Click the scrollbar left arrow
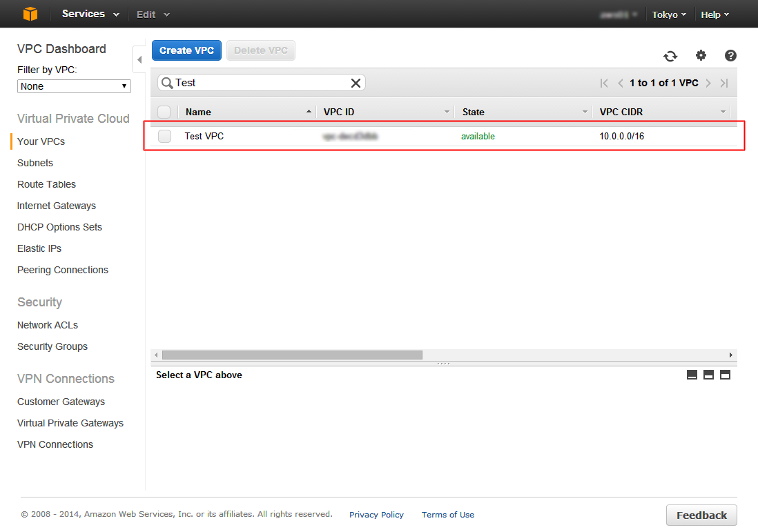Viewport: 758px width, 532px height. [156, 355]
